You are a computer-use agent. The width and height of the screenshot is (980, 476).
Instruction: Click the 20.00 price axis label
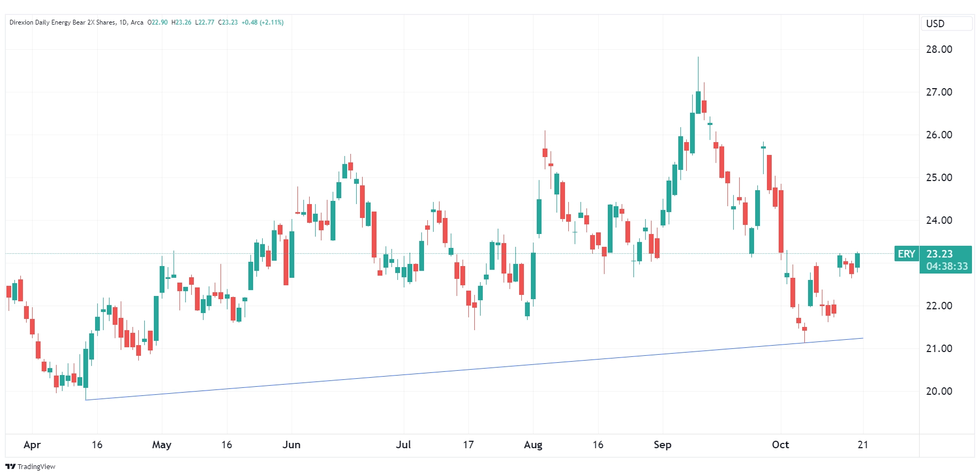point(939,391)
